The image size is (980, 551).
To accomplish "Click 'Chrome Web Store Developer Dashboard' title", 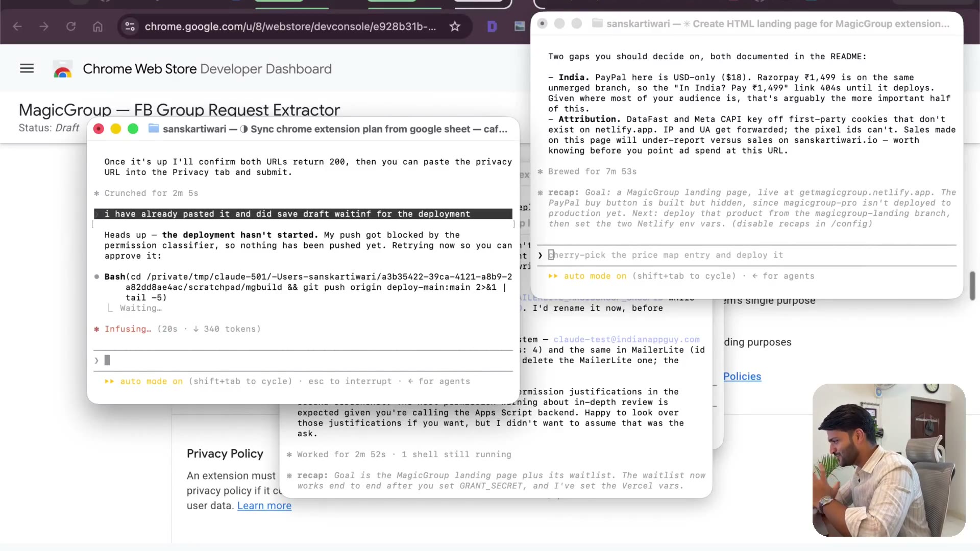I will click(207, 69).
